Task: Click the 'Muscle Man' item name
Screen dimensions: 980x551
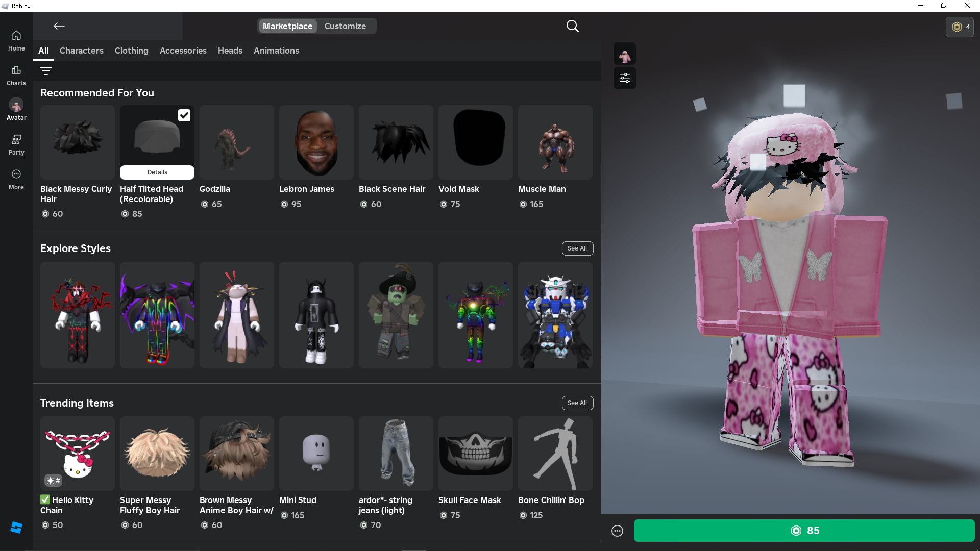Action: (x=542, y=189)
